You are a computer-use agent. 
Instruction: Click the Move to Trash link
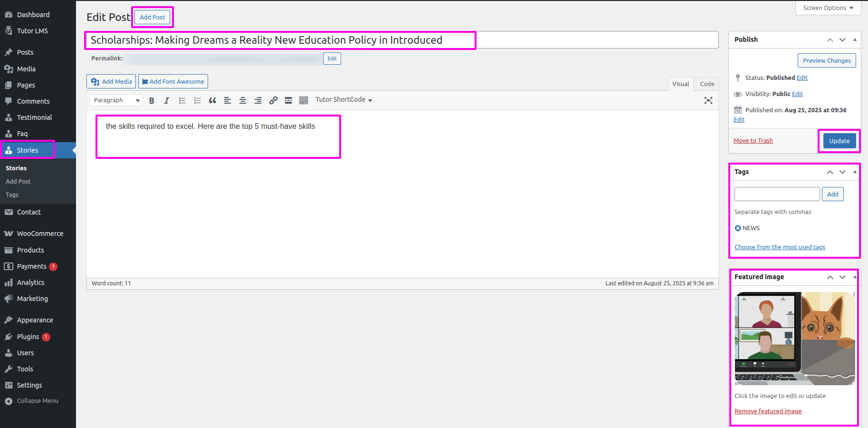(753, 141)
